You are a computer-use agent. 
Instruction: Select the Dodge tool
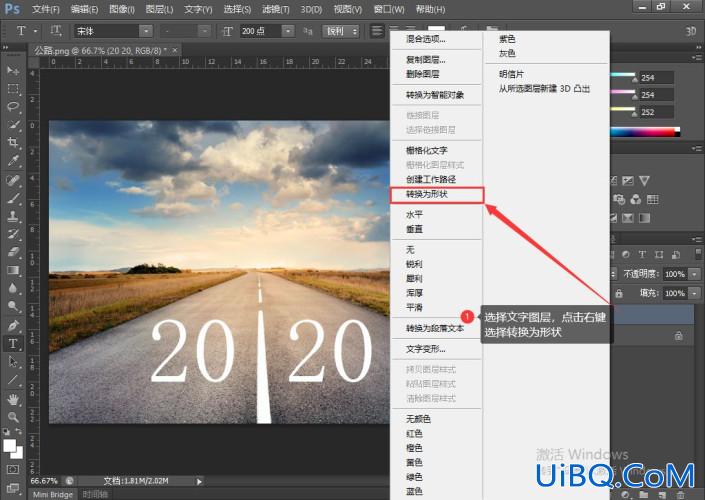(13, 306)
